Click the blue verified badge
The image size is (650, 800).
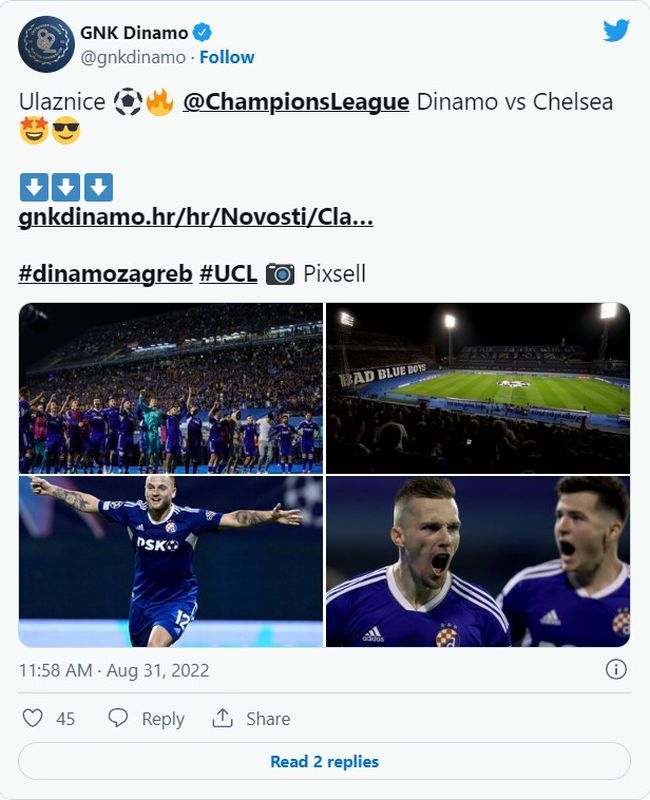coord(201,32)
